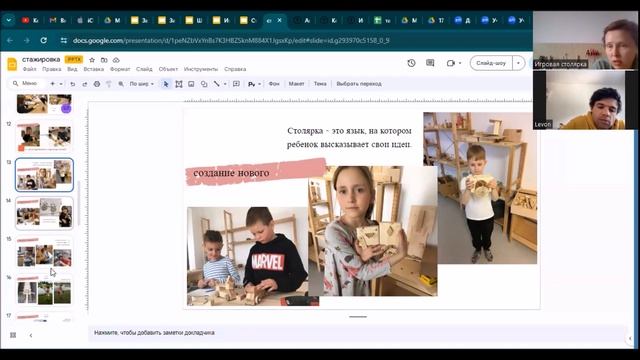Go back with the browser back arrow
The image size is (640, 360).
click(10, 40)
